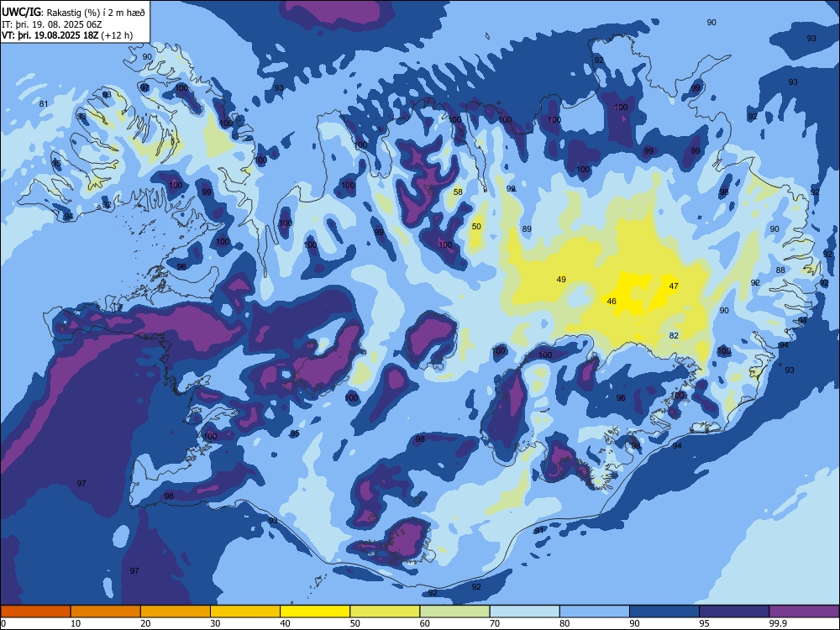Image resolution: width=840 pixels, height=630 pixels.
Task: Select the purple 99.9+ legend swatch
Action: pyautogui.click(x=804, y=612)
